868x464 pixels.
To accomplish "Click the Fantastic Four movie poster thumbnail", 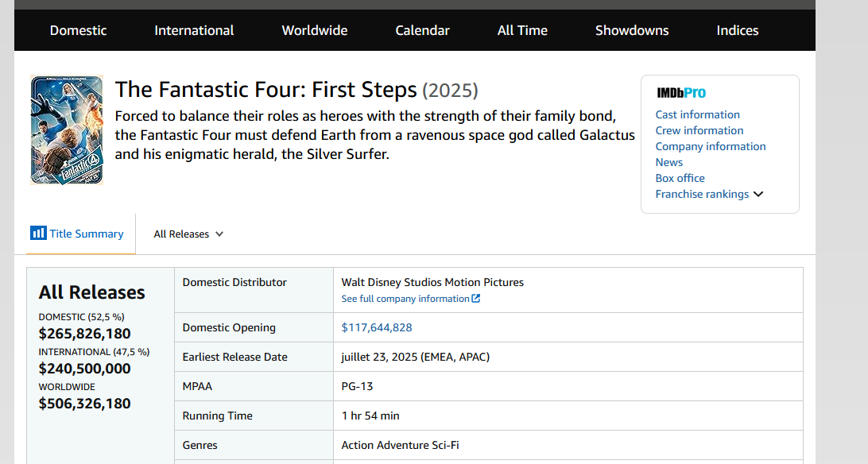I will coord(67,130).
